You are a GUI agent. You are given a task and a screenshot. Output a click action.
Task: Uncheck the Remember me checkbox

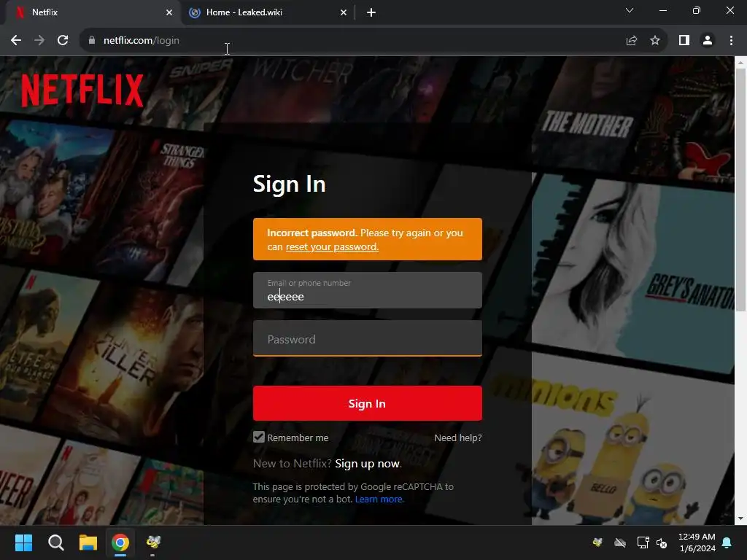tap(259, 437)
